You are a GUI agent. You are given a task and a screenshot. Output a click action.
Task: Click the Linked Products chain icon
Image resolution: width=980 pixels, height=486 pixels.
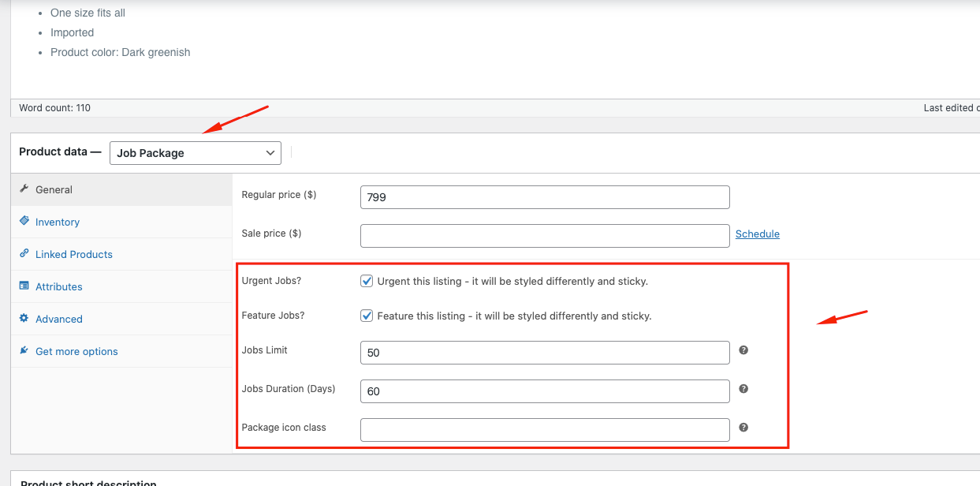point(24,254)
